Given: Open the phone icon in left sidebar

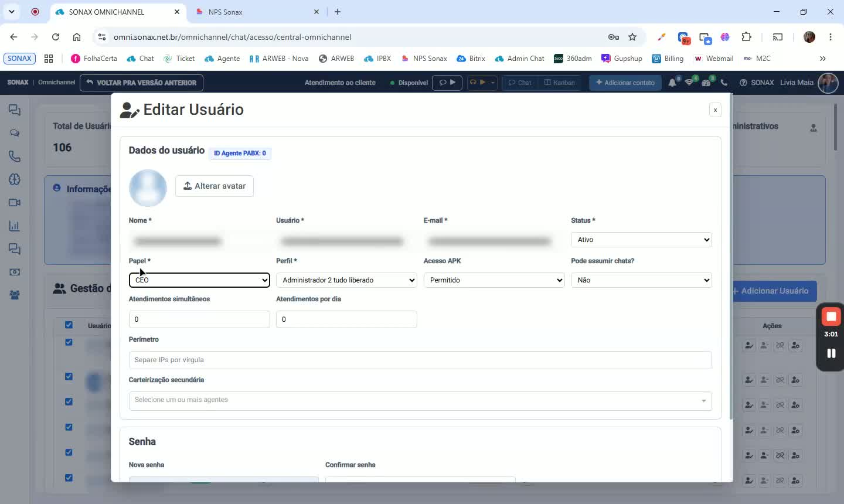Looking at the screenshot, I should click(15, 156).
